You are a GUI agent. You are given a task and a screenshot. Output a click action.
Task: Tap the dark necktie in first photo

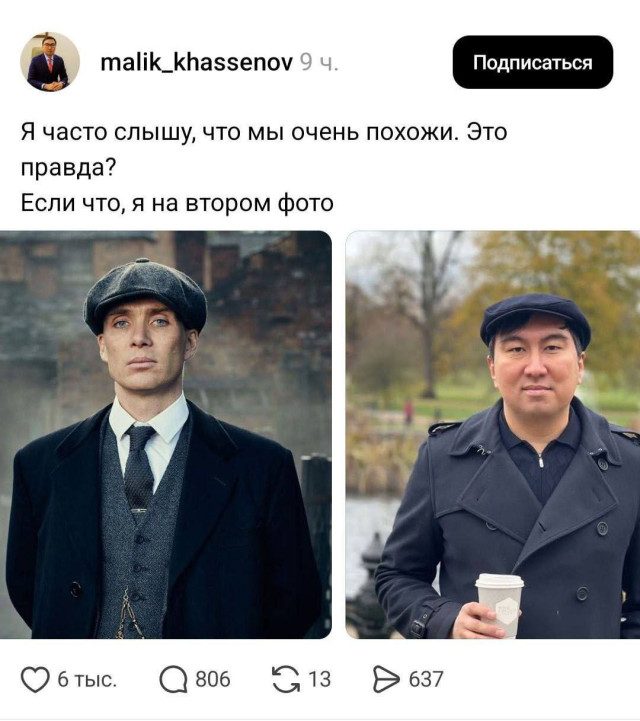(139, 465)
